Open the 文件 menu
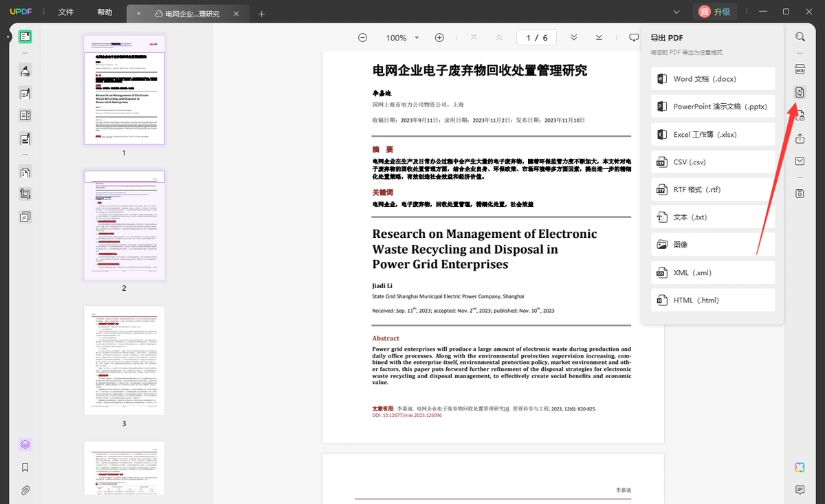The width and height of the screenshot is (825, 504). pyautogui.click(x=66, y=12)
